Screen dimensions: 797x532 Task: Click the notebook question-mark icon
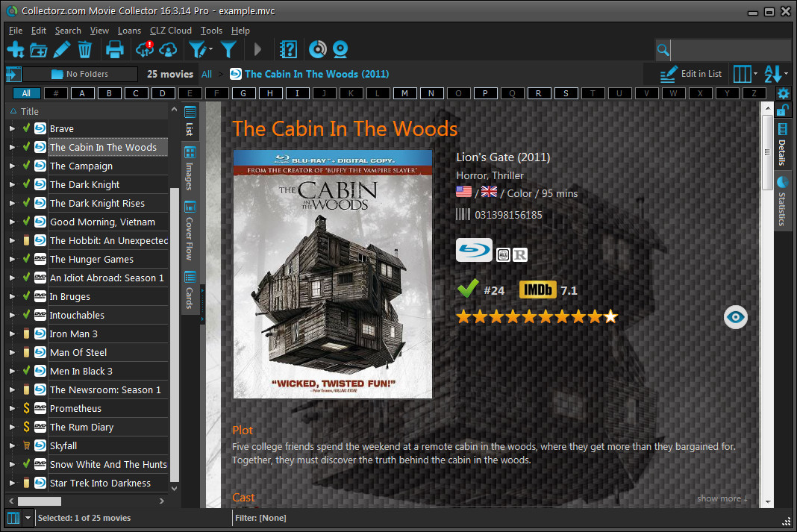288,49
